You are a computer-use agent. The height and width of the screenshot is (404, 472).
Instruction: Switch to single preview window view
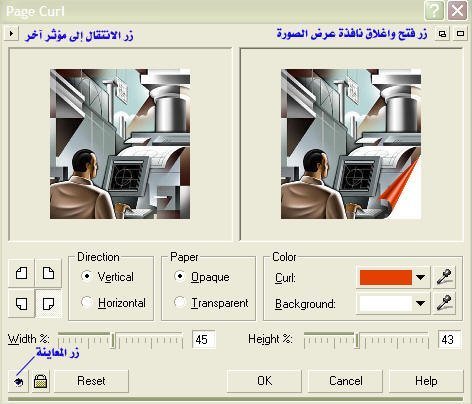pyautogui.click(x=460, y=34)
